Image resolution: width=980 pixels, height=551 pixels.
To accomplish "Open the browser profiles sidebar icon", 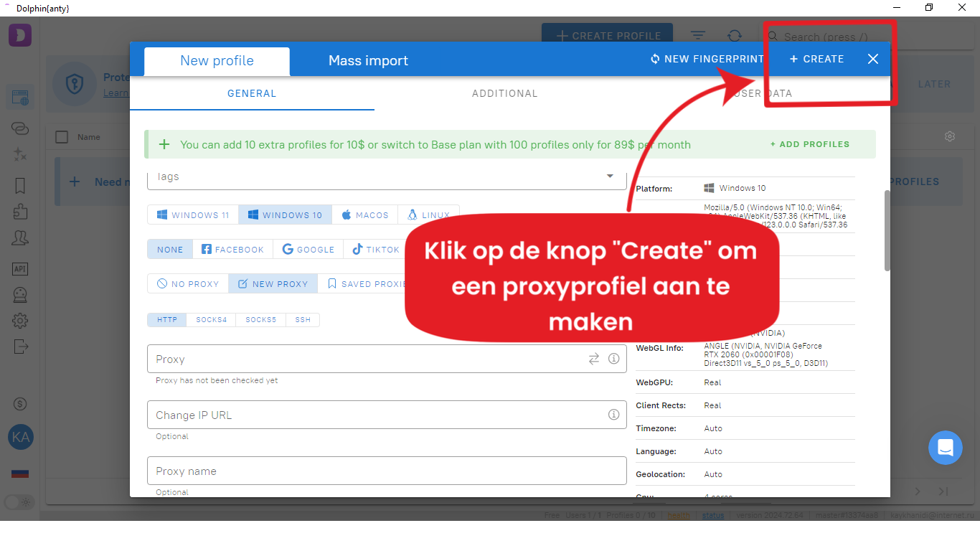I will click(20, 98).
